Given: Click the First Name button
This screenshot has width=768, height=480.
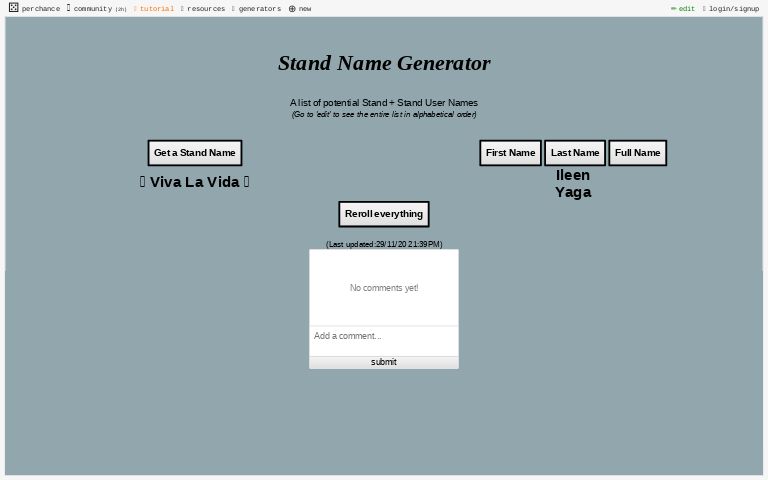Looking at the screenshot, I should click(510, 153).
